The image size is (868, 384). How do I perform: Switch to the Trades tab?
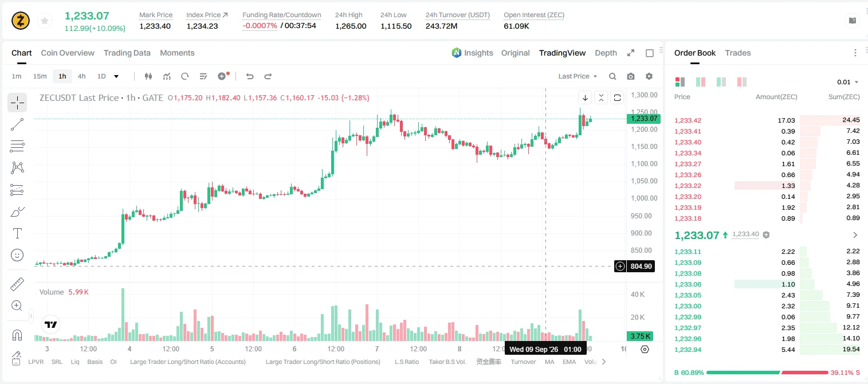pyautogui.click(x=737, y=53)
